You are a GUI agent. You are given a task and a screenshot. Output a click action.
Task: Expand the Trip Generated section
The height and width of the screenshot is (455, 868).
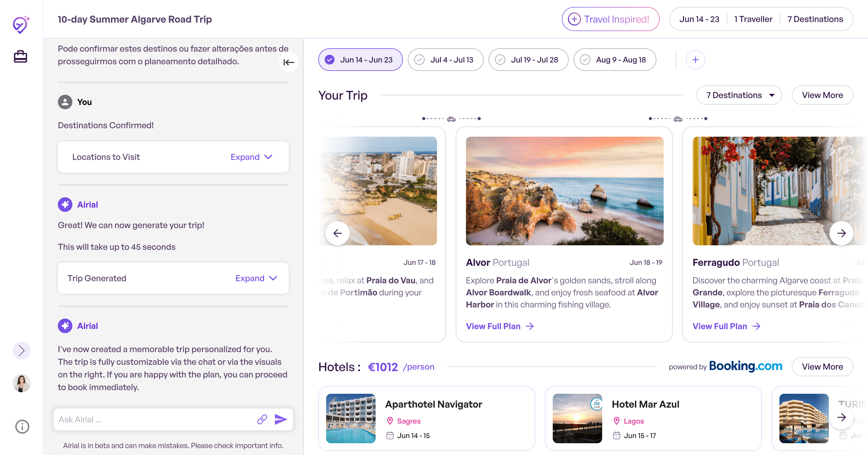pyautogui.click(x=256, y=278)
